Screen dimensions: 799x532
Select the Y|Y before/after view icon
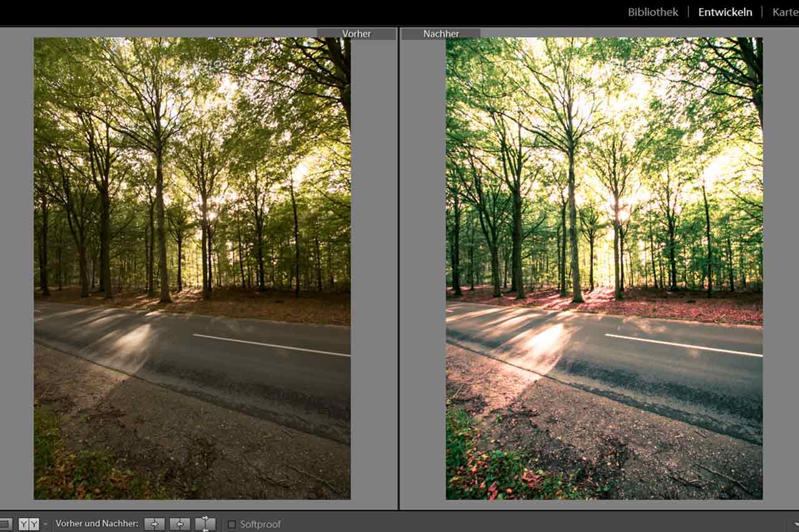pos(29,524)
